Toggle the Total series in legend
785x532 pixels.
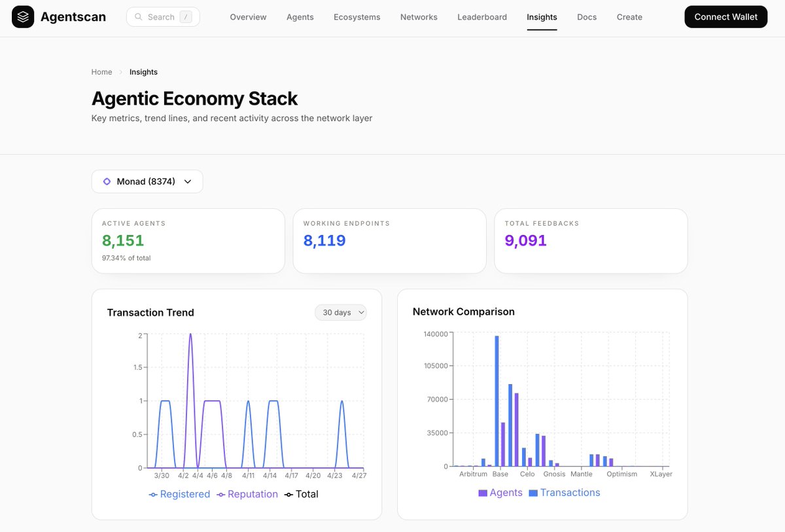point(301,494)
